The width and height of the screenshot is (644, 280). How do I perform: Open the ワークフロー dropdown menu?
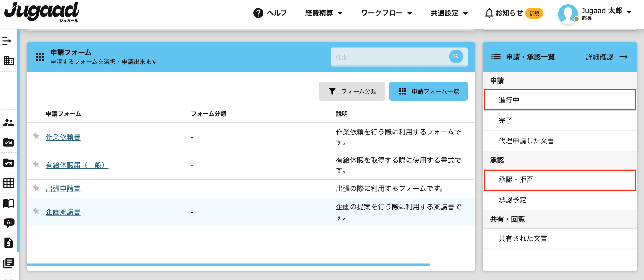click(x=387, y=13)
